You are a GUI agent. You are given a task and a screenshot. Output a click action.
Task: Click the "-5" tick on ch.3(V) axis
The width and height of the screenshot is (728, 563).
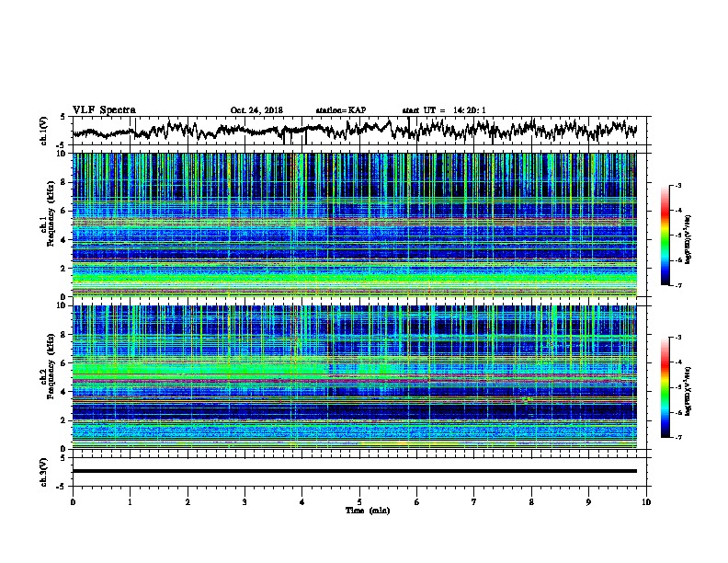pos(62,487)
